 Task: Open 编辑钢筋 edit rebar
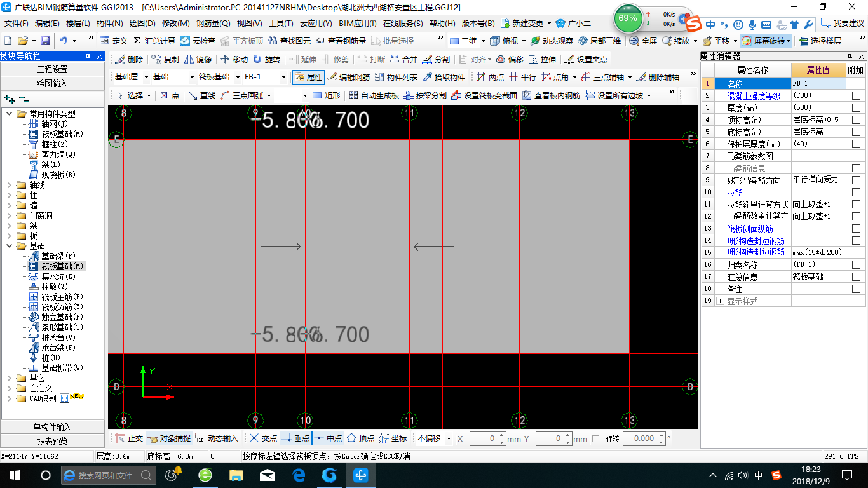pyautogui.click(x=348, y=77)
